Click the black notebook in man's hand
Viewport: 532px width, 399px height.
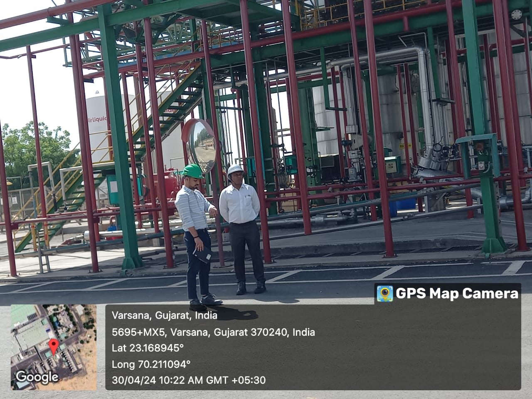(204, 254)
